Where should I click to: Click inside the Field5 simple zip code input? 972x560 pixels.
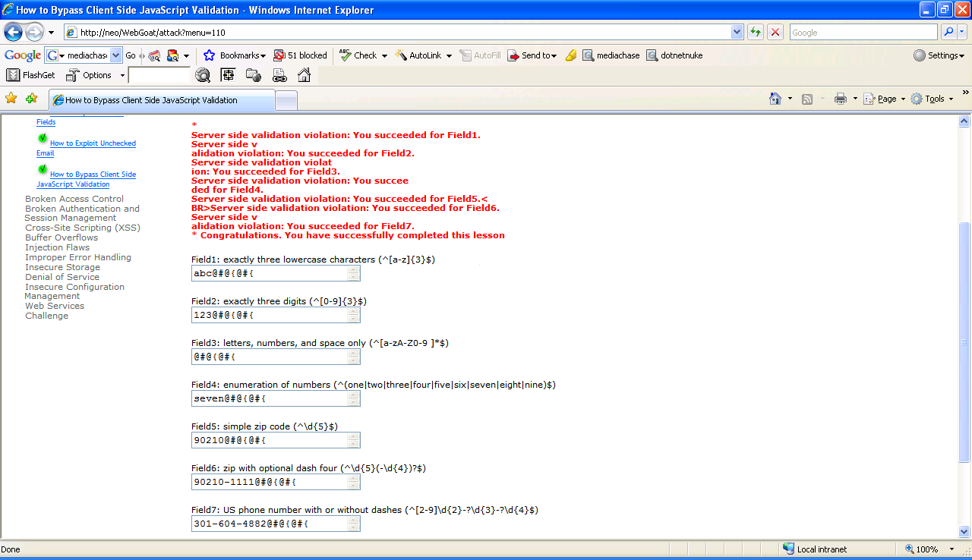[270, 440]
